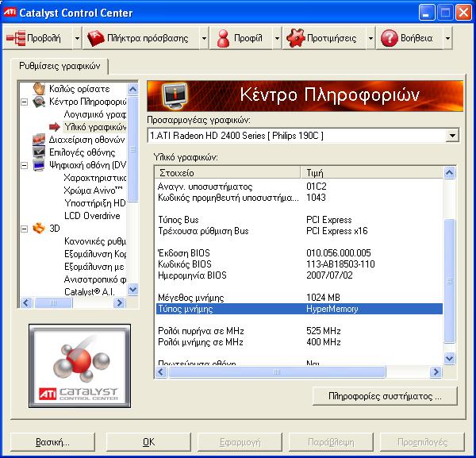Image resolution: width=476 pixels, height=458 pixels.
Task: Select Κανονικές ρυθμίσεις under 3D
Action: pos(95,241)
